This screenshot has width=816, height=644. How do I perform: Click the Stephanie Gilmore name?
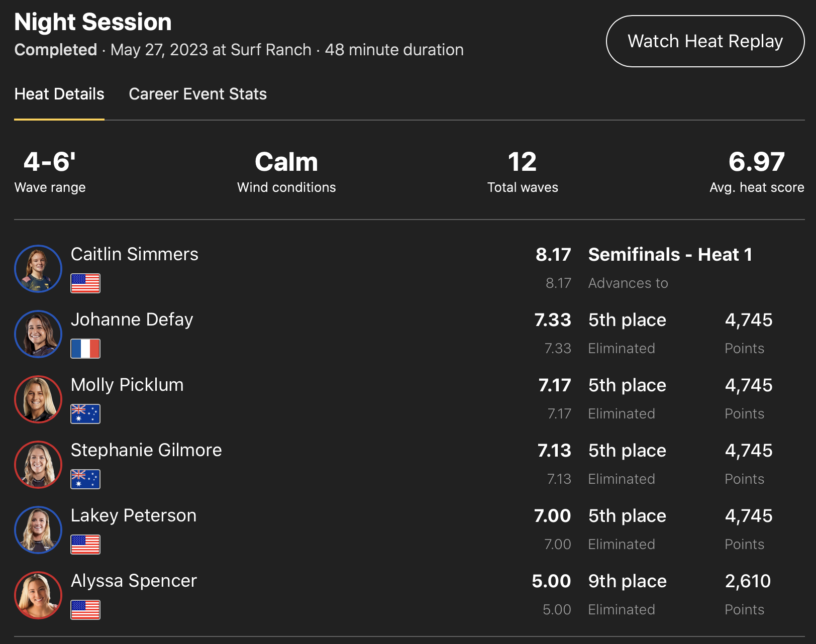146,450
